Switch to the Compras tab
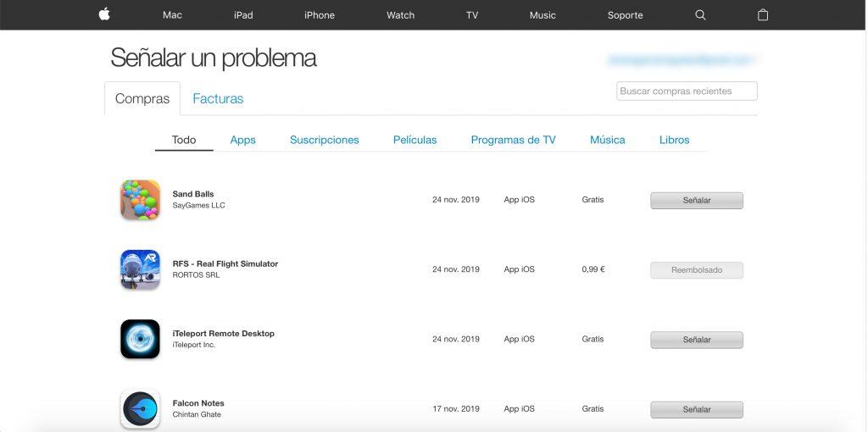 click(x=142, y=98)
